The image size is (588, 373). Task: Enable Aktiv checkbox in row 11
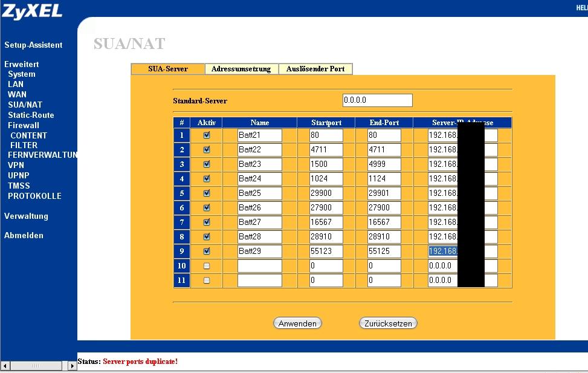pyautogui.click(x=207, y=281)
